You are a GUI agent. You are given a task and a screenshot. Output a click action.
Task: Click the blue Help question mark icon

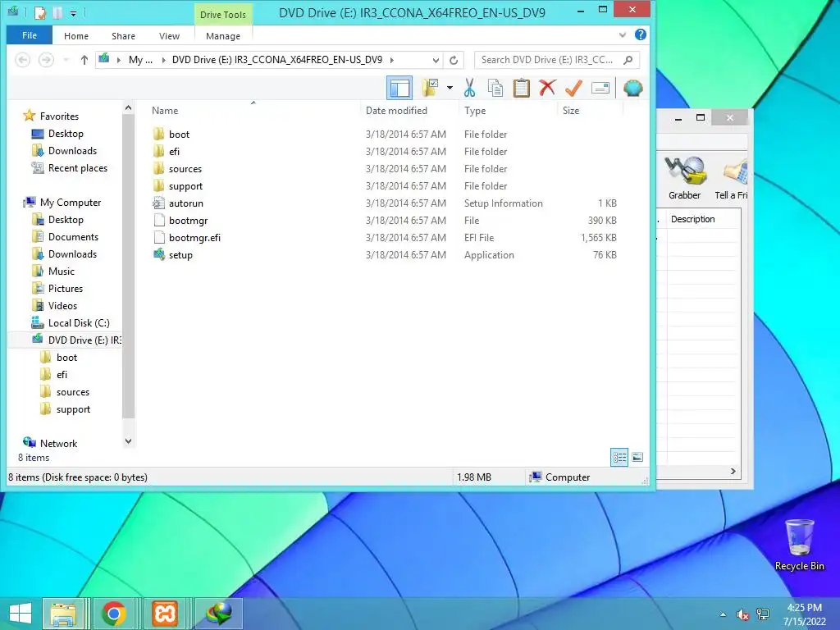(x=640, y=34)
